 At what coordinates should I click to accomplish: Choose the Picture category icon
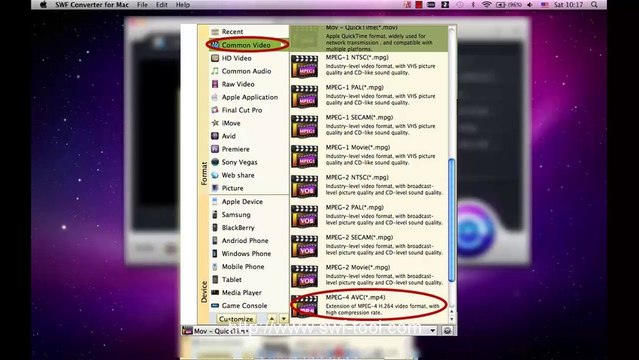coord(215,188)
